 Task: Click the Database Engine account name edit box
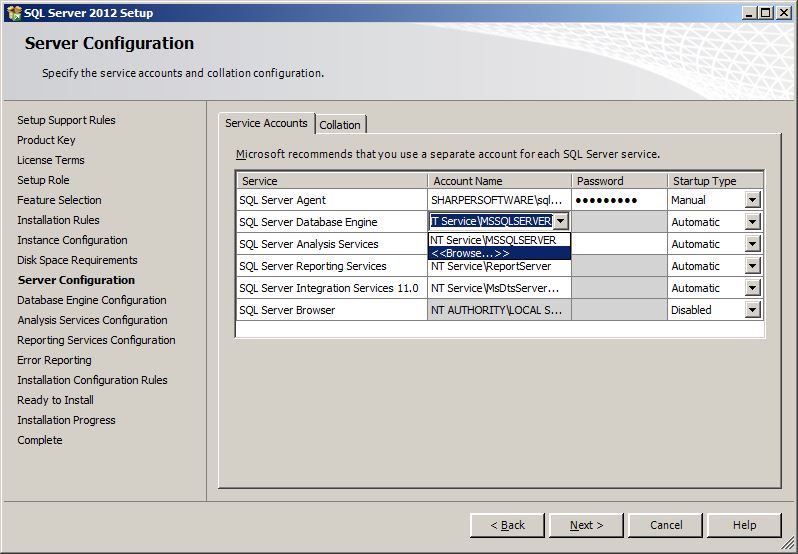[491, 221]
